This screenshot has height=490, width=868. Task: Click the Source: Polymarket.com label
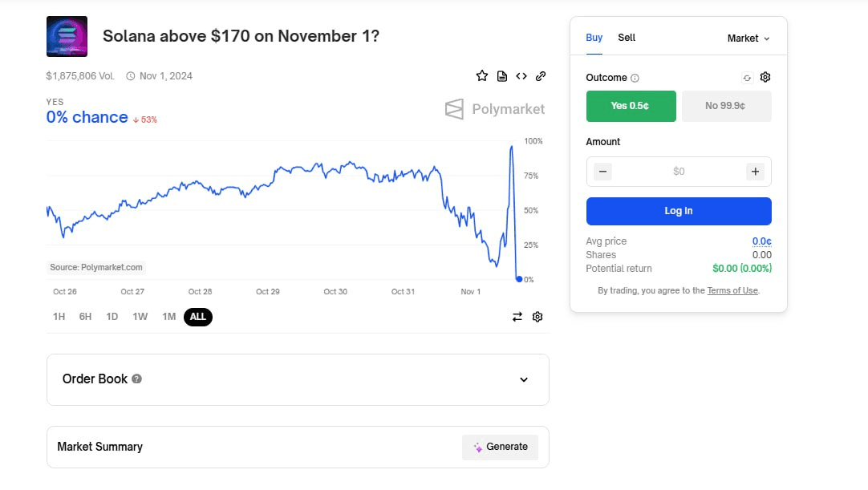pyautogui.click(x=96, y=267)
